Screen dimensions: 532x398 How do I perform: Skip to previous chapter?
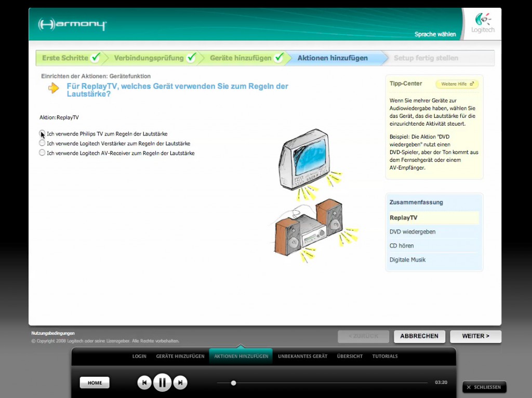tap(144, 383)
